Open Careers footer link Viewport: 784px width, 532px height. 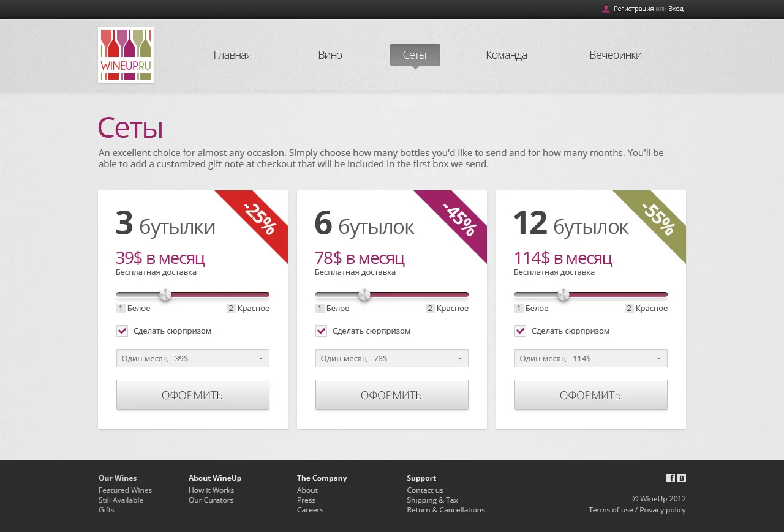point(310,510)
